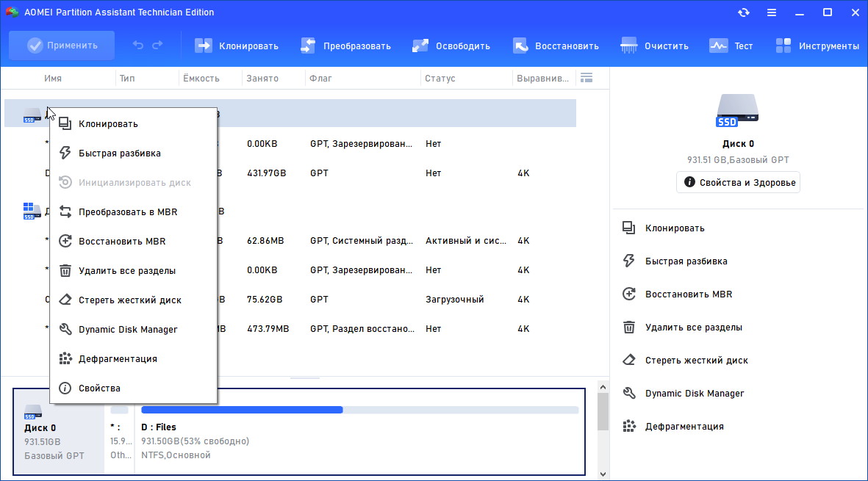Click the disk map scrollbar down arrow

tap(603, 474)
